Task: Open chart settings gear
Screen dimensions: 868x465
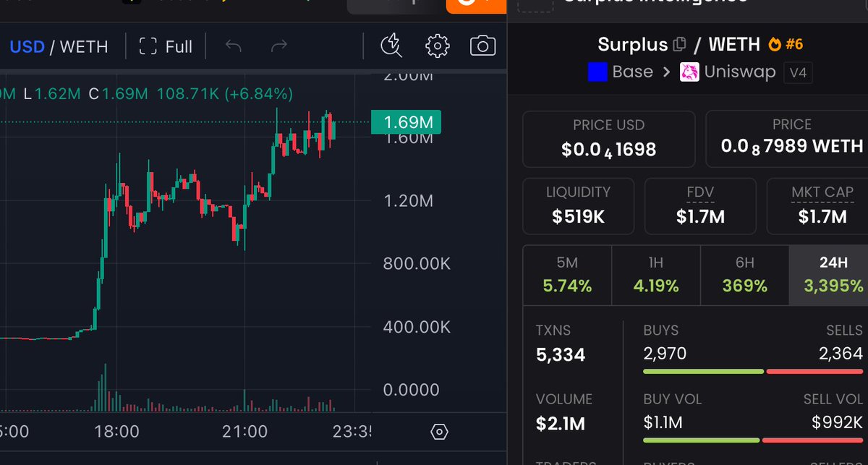Action: [x=437, y=46]
